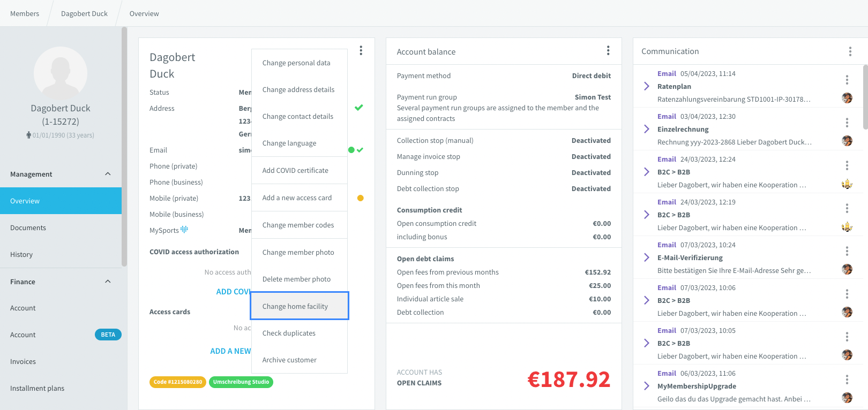Open Invoices in the sidebar
The image size is (868, 410).
61,361
